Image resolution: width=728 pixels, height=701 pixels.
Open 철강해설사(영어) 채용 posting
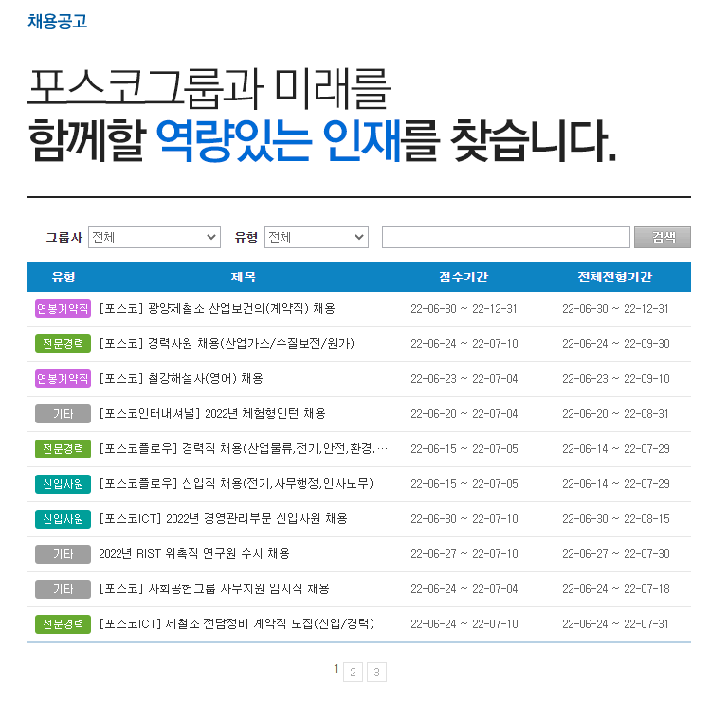[181, 378]
